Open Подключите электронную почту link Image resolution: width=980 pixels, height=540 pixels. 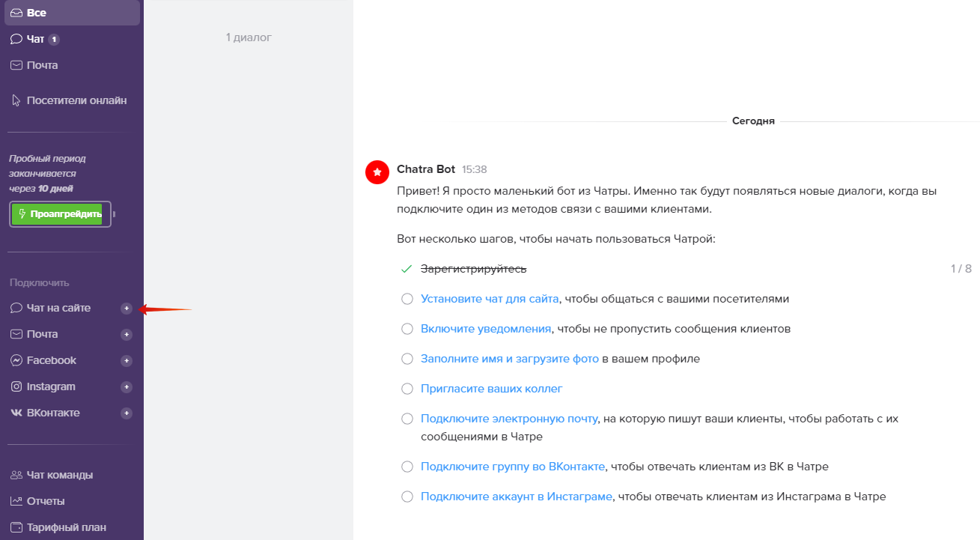(509, 419)
